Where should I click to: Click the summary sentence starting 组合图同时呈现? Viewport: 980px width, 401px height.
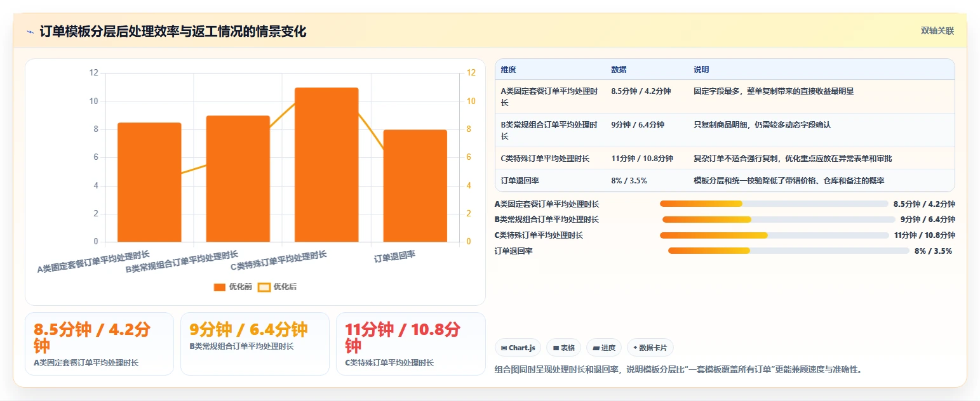678,369
